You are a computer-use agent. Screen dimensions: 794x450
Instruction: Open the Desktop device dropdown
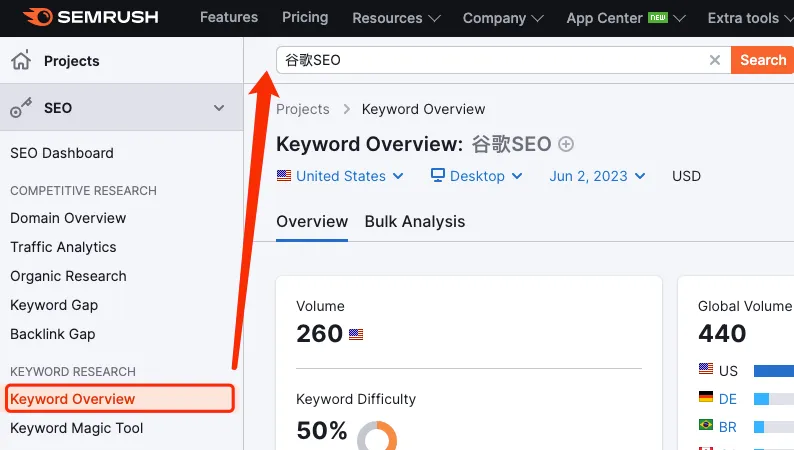pyautogui.click(x=477, y=176)
